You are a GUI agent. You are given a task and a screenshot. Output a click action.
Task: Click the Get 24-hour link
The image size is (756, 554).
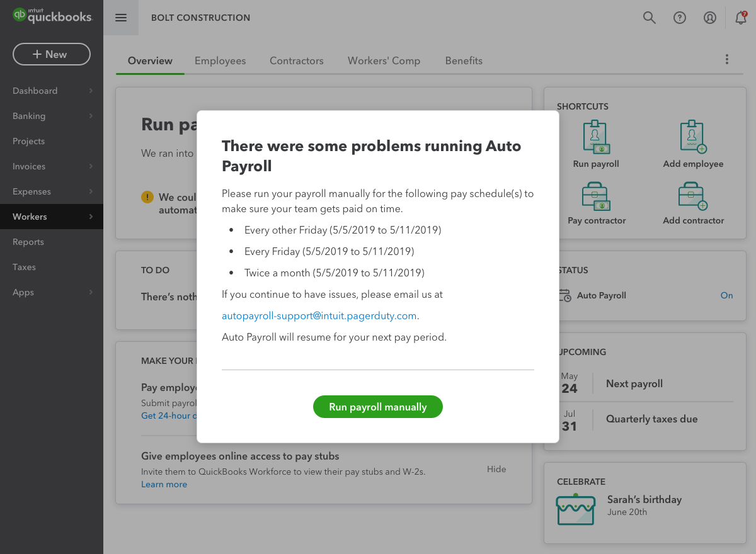pyautogui.click(x=169, y=415)
